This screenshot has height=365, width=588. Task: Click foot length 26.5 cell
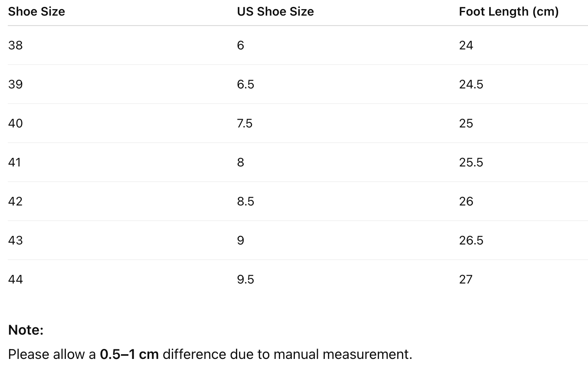pos(471,240)
